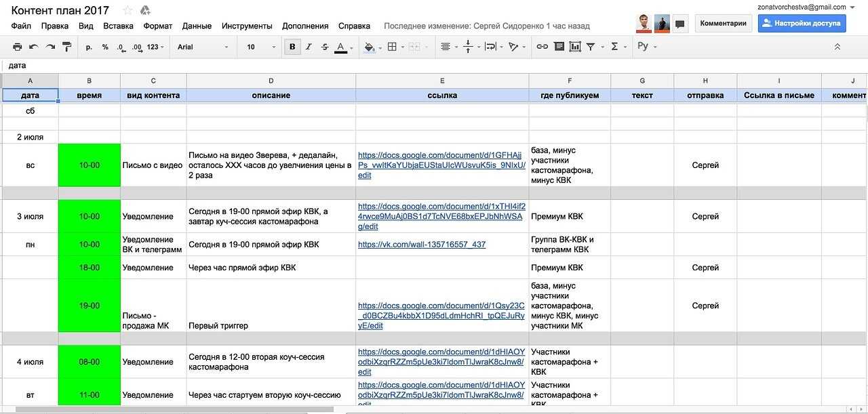Open the Файл menu

(21, 26)
